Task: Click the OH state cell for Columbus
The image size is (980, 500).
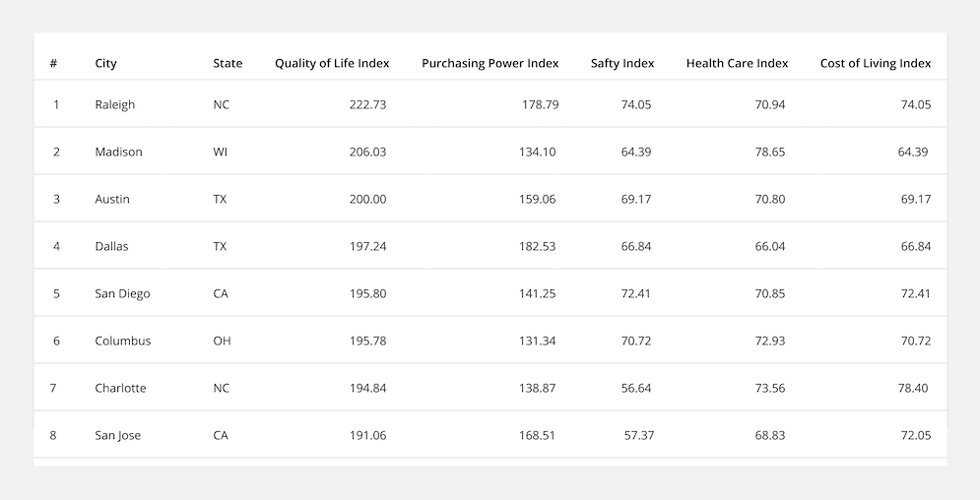Action: pyautogui.click(x=222, y=341)
